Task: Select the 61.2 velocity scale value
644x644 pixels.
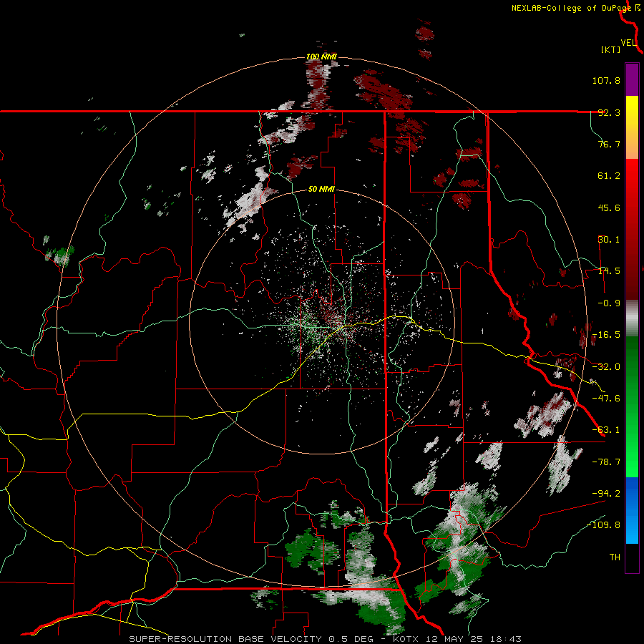Action: 609,176
